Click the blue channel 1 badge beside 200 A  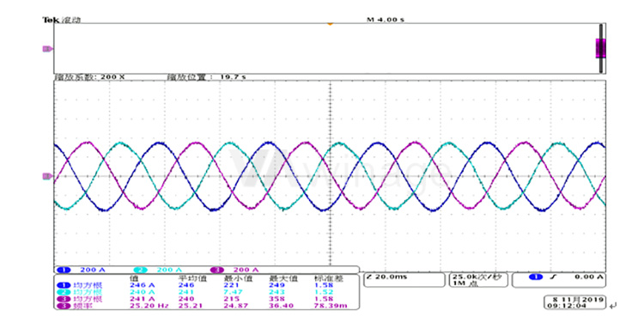coord(64,270)
